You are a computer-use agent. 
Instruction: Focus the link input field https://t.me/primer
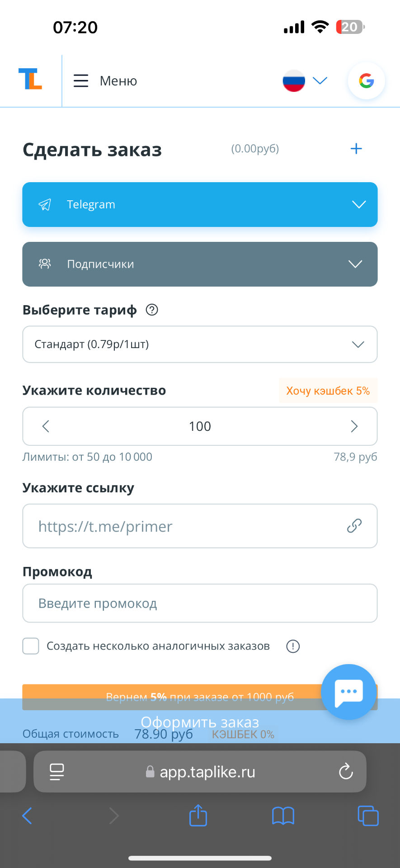[x=190, y=526]
